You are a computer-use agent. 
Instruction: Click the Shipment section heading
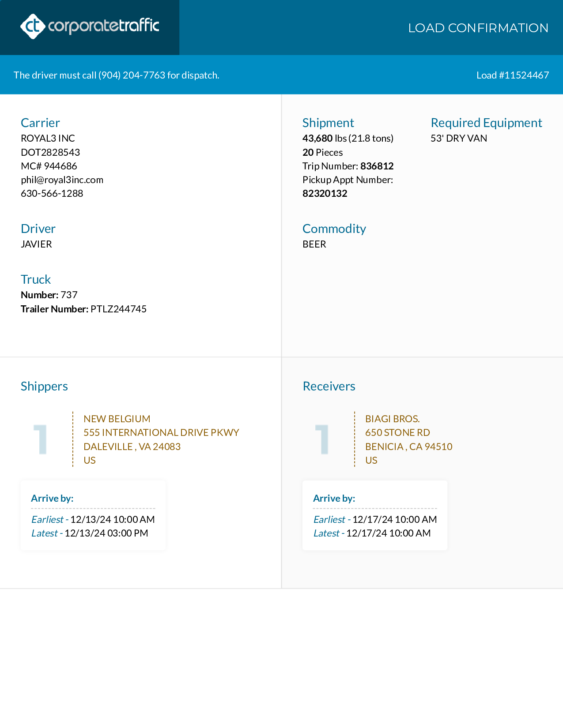coord(328,123)
